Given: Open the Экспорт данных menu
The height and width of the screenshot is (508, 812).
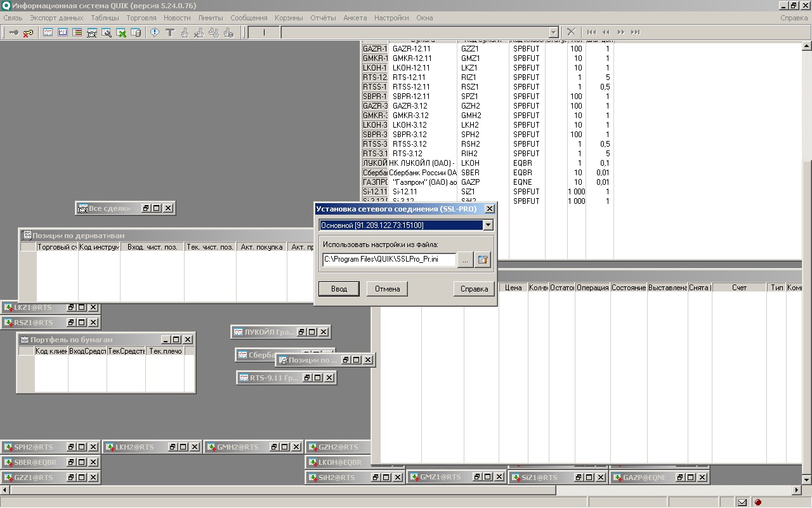Looking at the screenshot, I should click(x=56, y=18).
